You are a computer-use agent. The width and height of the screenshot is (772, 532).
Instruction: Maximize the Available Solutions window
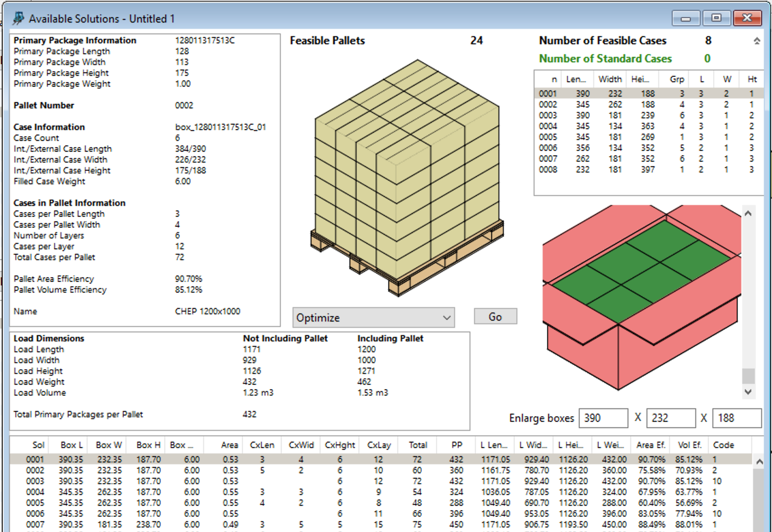pos(716,19)
